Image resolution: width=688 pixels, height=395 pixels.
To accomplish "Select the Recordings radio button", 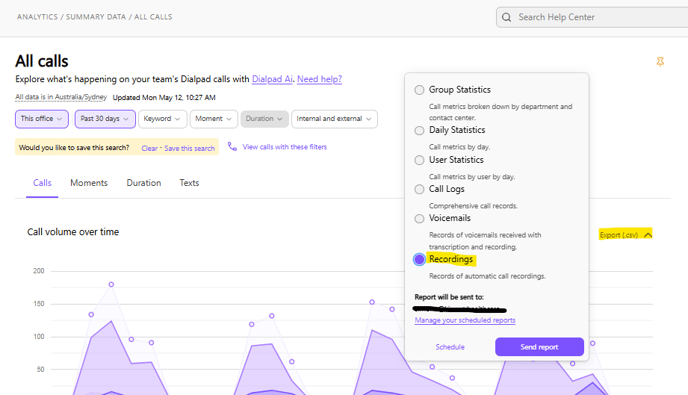I will (x=419, y=259).
